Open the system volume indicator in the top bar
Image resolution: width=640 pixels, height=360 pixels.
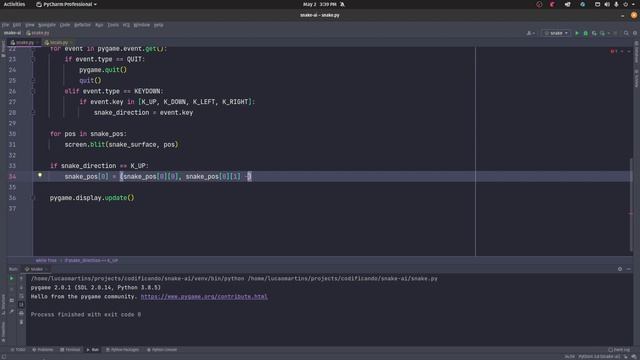607,4
